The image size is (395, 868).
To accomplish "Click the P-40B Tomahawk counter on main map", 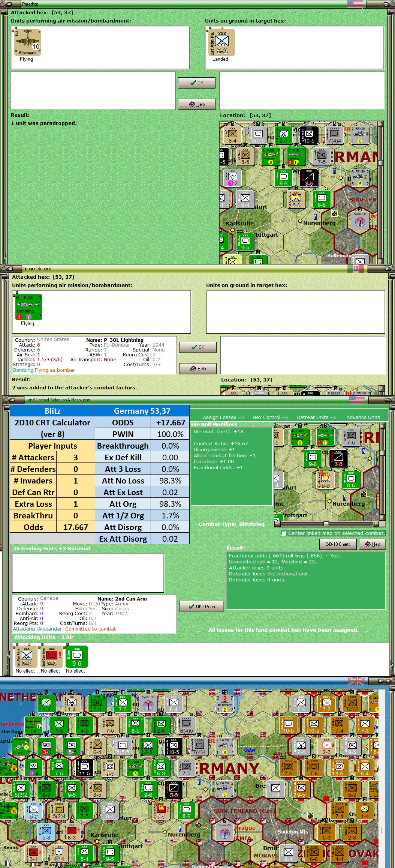I will click(135, 768).
